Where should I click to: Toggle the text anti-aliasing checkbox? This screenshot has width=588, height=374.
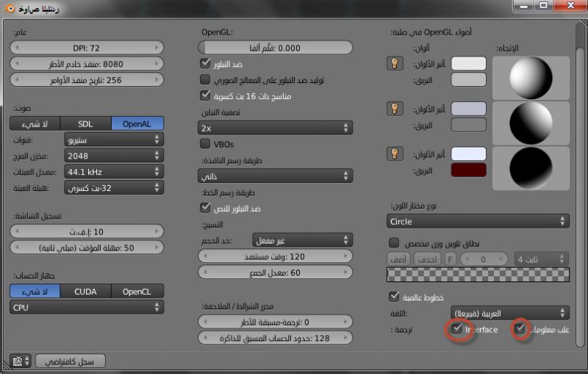tap(205, 208)
